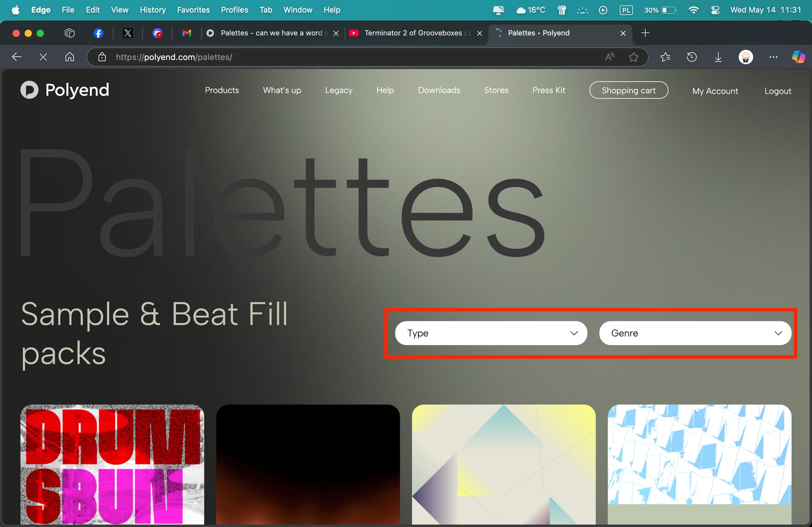This screenshot has height=527, width=812.
Task: Expand the Type filter dropdown
Action: click(x=491, y=333)
